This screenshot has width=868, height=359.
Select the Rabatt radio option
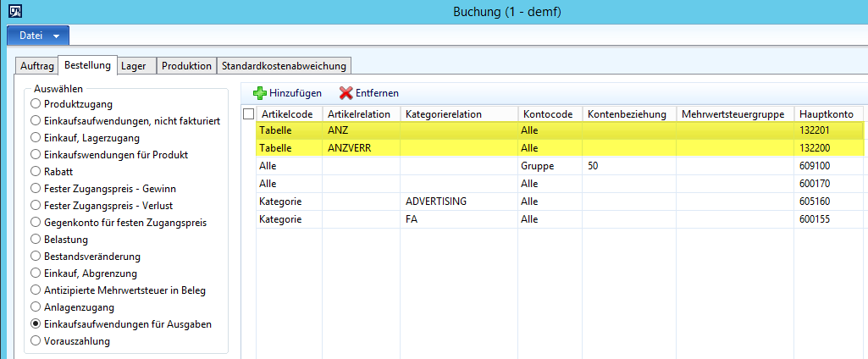[36, 172]
